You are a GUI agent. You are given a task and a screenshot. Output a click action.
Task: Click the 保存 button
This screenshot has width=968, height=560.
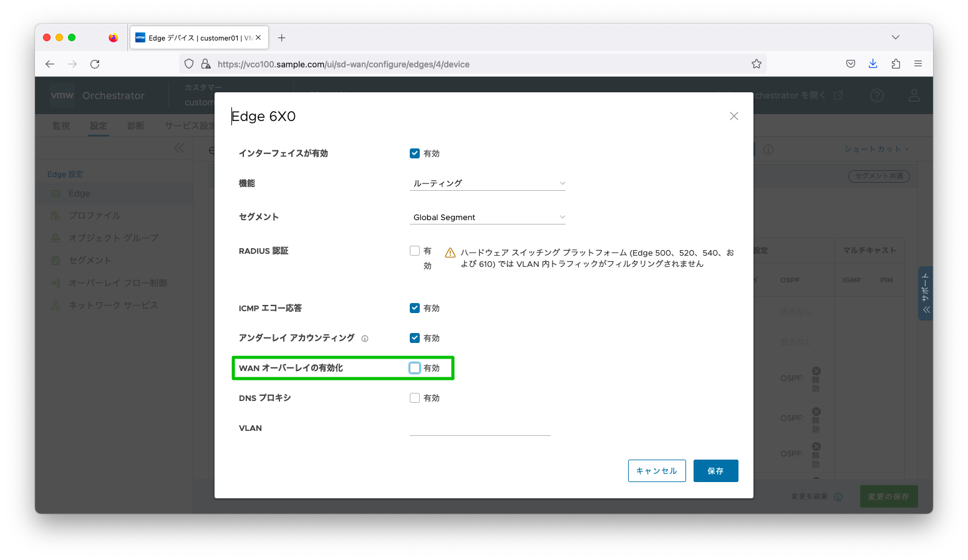click(x=715, y=471)
